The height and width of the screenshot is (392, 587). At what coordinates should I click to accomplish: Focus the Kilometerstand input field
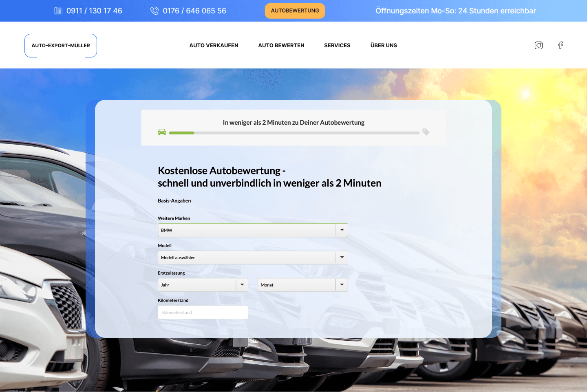point(203,313)
